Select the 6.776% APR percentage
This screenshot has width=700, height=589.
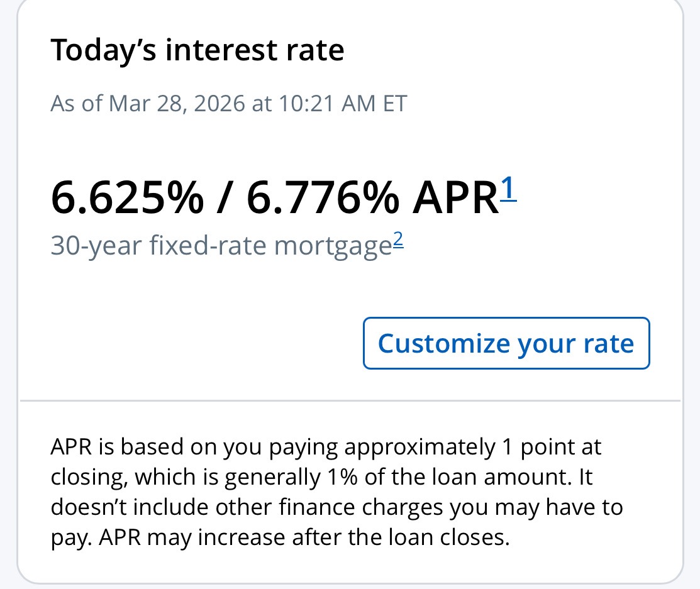point(323,197)
